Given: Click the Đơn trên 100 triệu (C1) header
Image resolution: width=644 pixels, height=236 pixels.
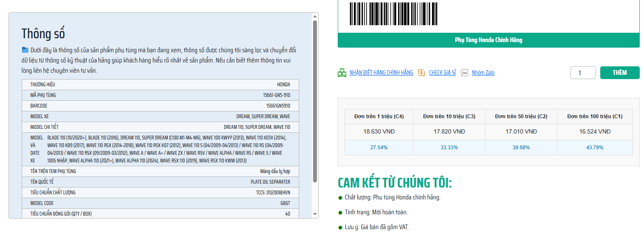Looking at the screenshot, I should pyautogui.click(x=595, y=117).
